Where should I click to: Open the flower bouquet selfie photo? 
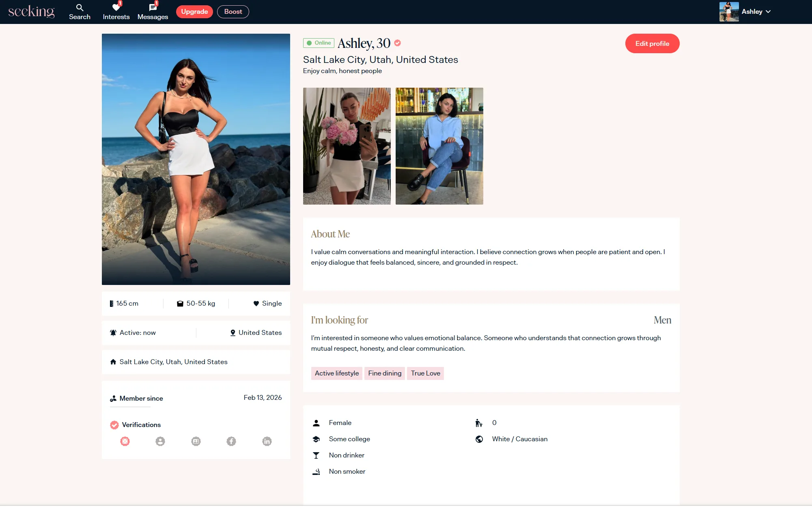tap(347, 146)
